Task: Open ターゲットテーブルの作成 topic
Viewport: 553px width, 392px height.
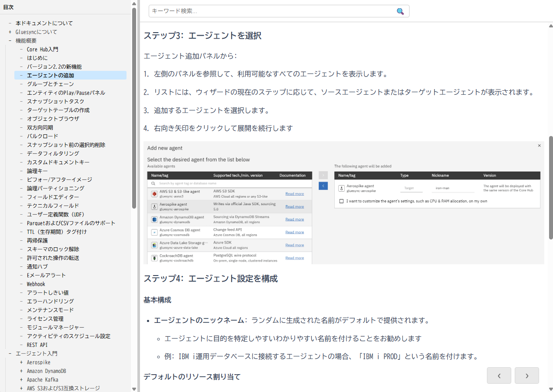Action: (58, 110)
